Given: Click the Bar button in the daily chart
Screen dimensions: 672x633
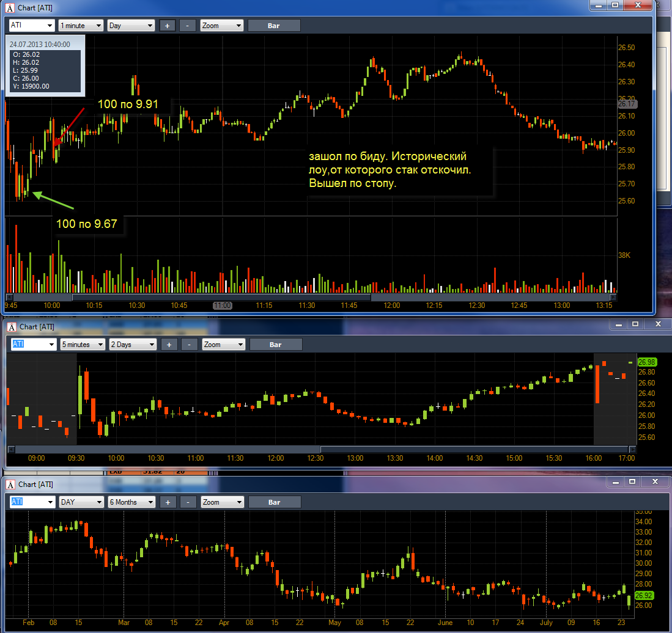Looking at the screenshot, I should (x=275, y=502).
